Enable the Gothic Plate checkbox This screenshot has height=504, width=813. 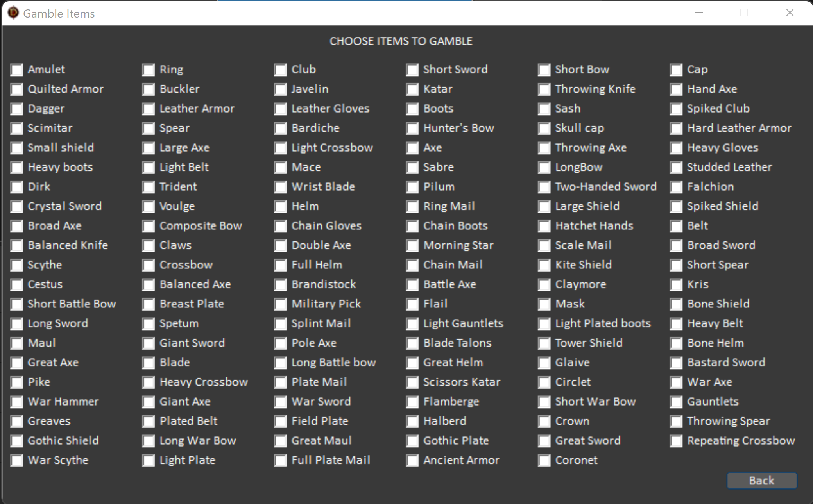pyautogui.click(x=412, y=441)
